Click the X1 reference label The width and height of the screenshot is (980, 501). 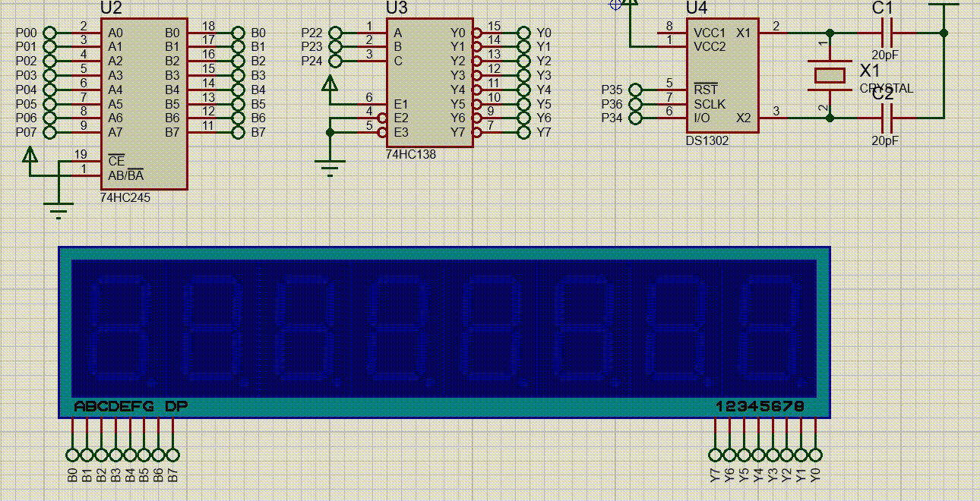pos(871,71)
